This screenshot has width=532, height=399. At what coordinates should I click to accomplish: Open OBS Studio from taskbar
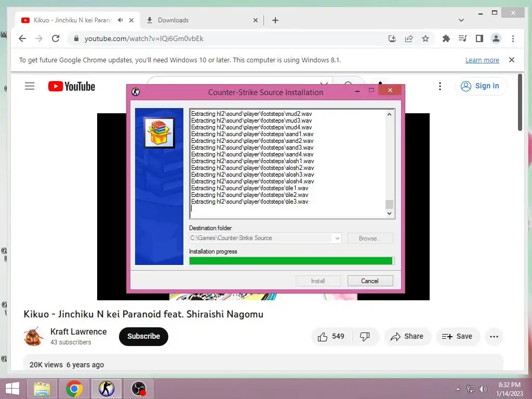pos(138,389)
